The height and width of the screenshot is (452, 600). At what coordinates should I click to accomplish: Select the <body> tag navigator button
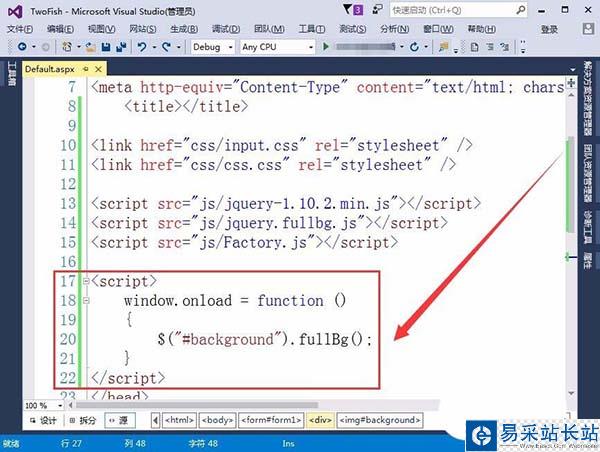click(x=217, y=420)
